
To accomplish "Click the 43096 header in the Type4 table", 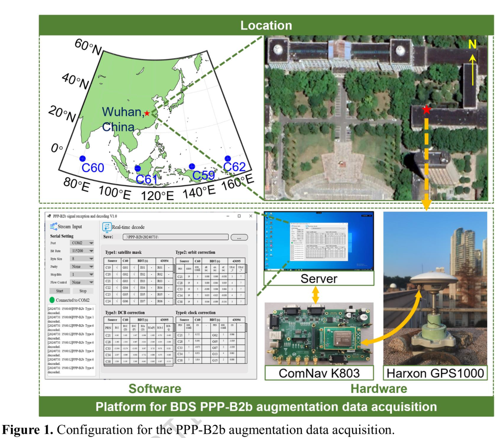I will (x=236, y=320).
